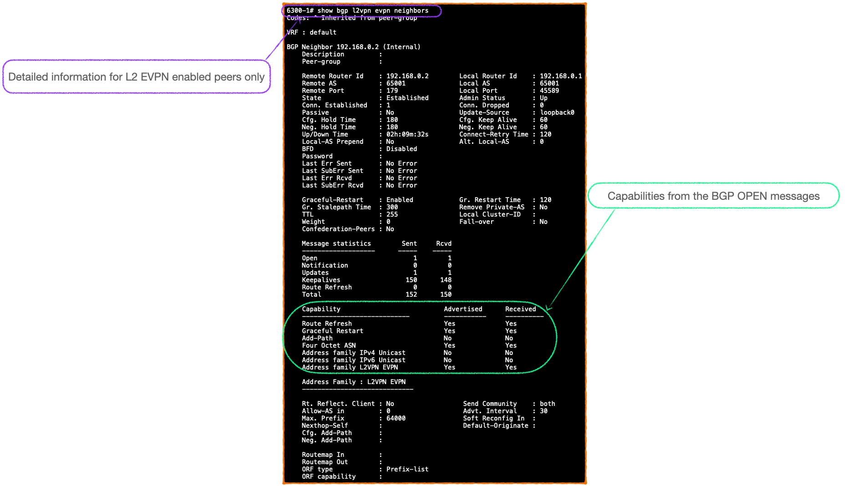
Task: Select the 'Routemap In' label
Action: coord(323,455)
